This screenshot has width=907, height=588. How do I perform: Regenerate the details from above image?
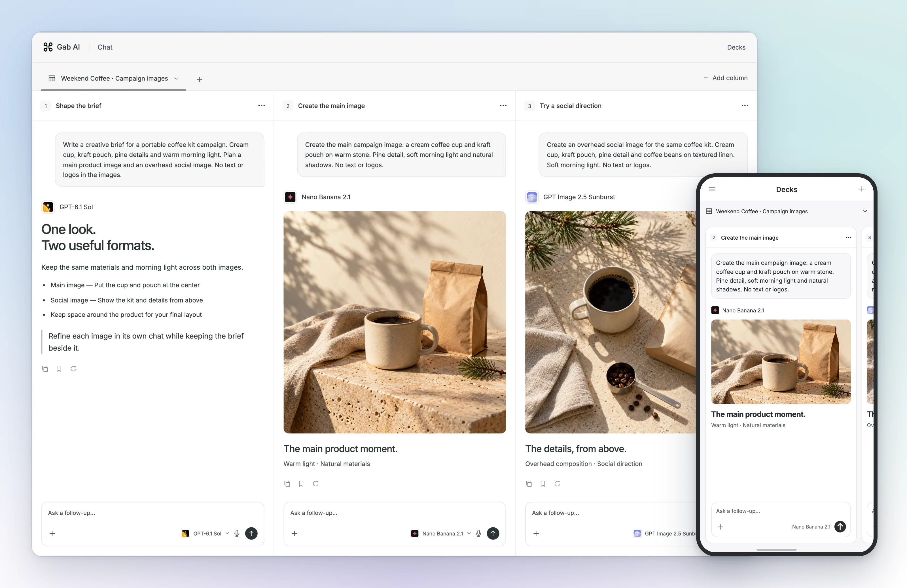pyautogui.click(x=557, y=483)
